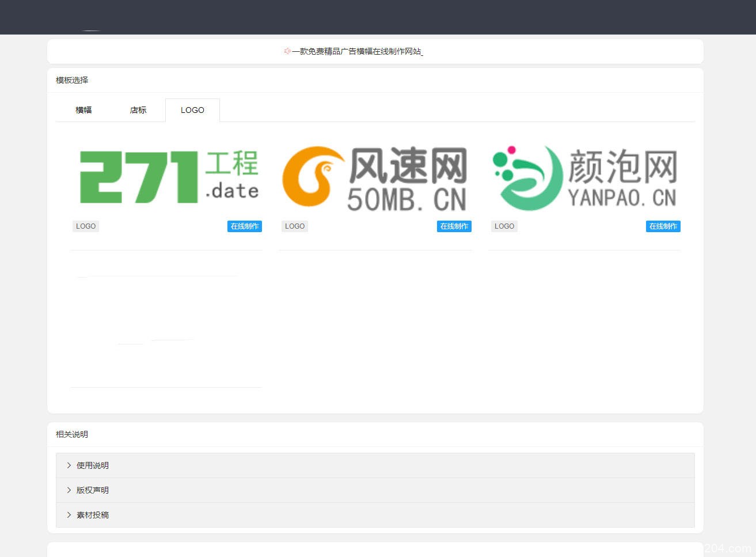Screen dimensions: 756x557
Task: Click 在线制作 under the 颜泡网 logo
Action: (x=663, y=226)
